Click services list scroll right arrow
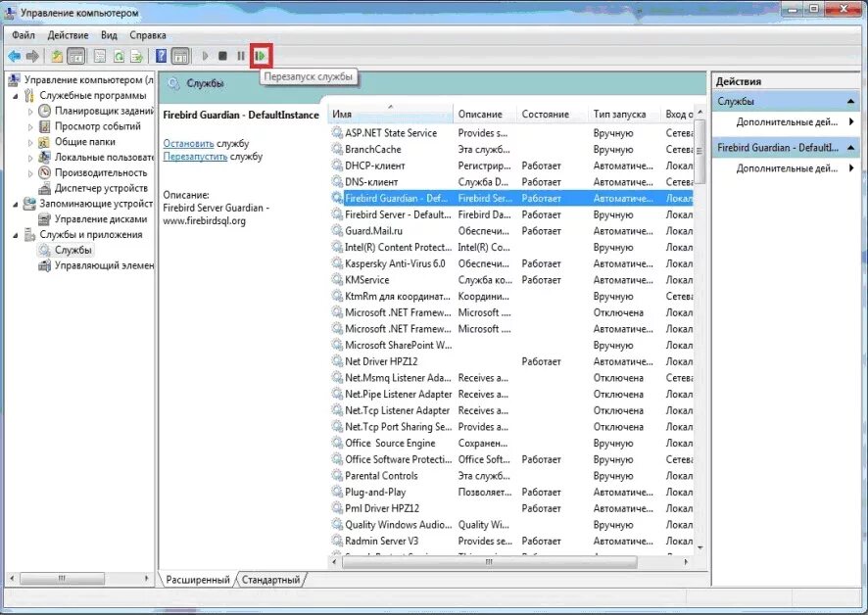The height and width of the screenshot is (615, 868). pyautogui.click(x=686, y=562)
